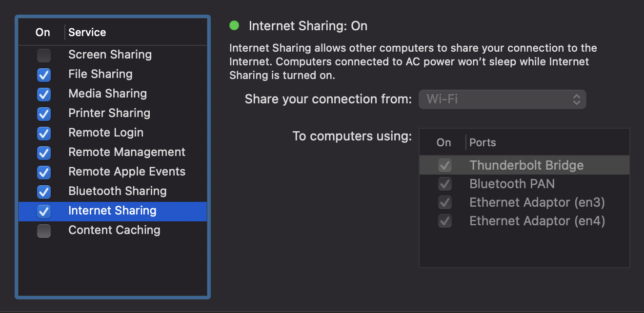
Task: Enable the Content Caching checkbox
Action: (44, 231)
